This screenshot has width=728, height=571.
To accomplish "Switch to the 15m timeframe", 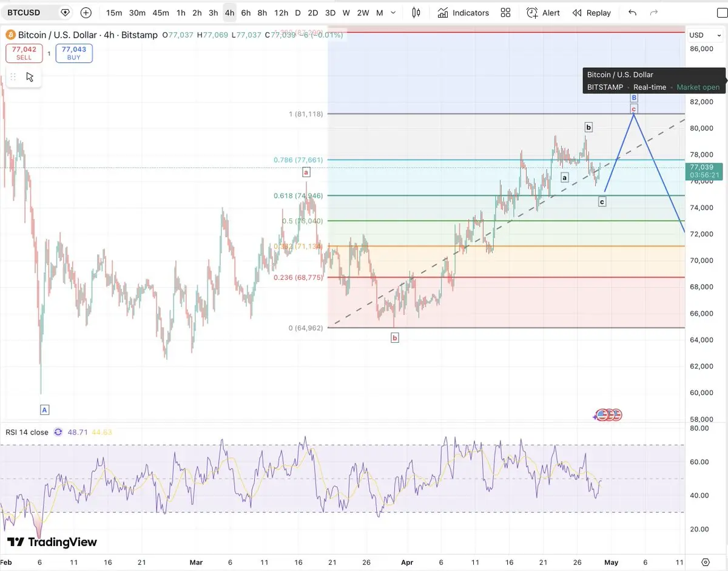I will coord(114,13).
